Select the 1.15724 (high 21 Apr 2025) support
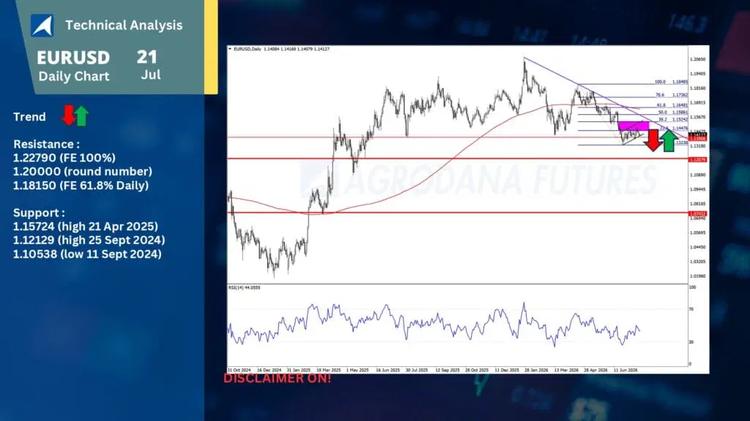Screen dimensions: 750x421 pos(85,226)
